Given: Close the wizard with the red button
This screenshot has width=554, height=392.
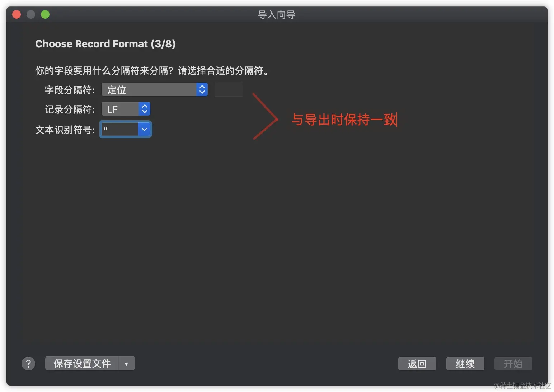Looking at the screenshot, I should point(17,14).
